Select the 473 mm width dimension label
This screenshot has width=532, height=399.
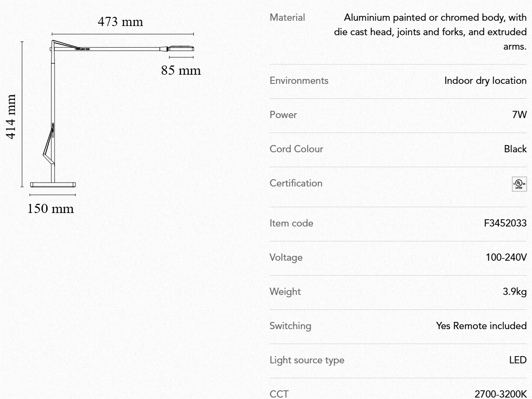click(120, 22)
